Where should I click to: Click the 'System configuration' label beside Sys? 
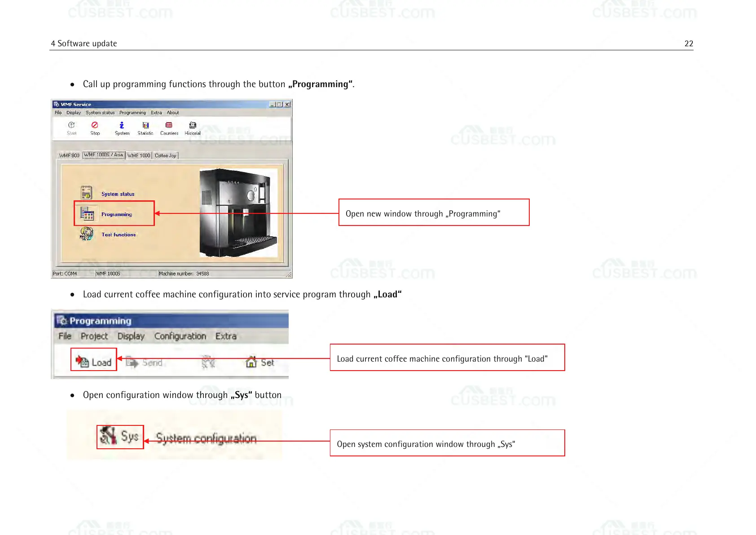207,438
